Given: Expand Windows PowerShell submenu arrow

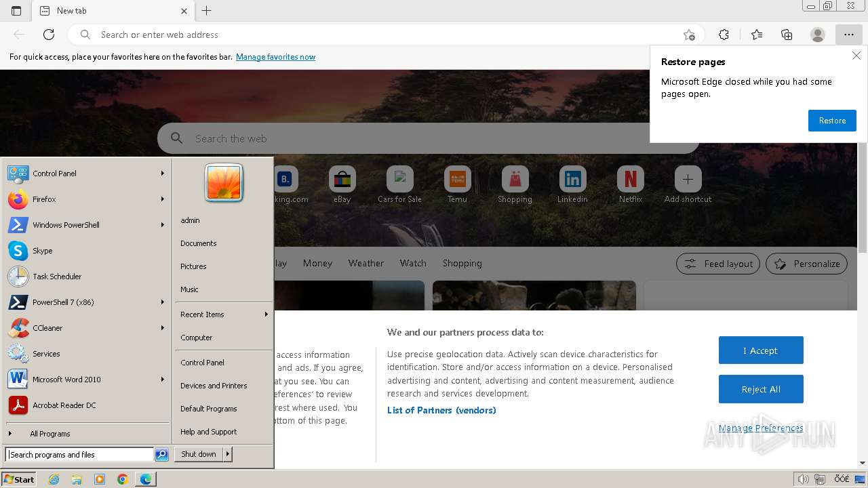Looking at the screenshot, I should (x=163, y=225).
